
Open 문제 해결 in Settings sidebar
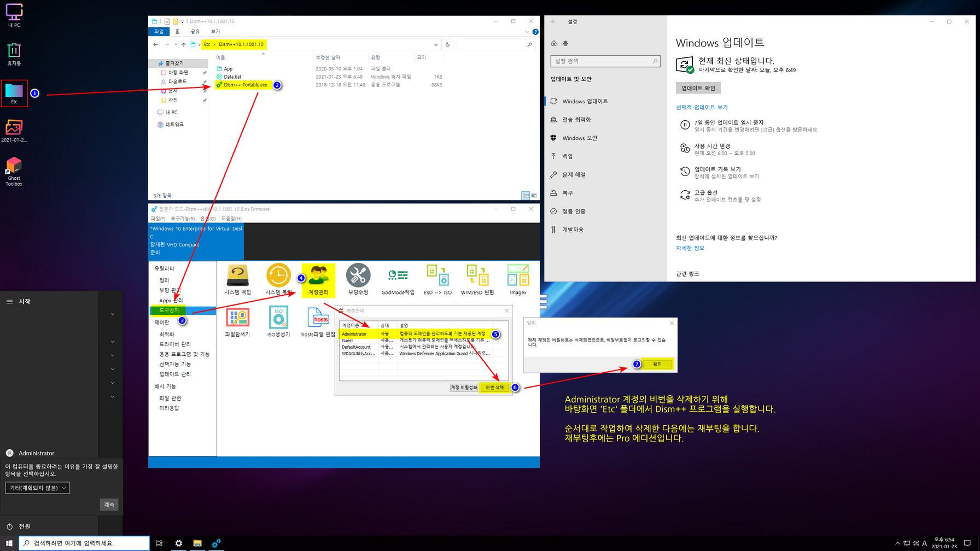(574, 175)
